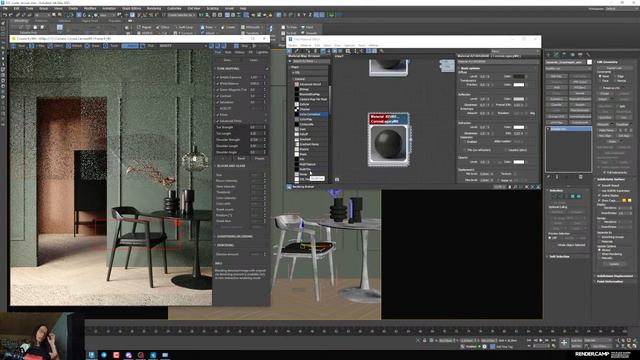Click the Diffuse color swatch in material parameters

click(519, 76)
